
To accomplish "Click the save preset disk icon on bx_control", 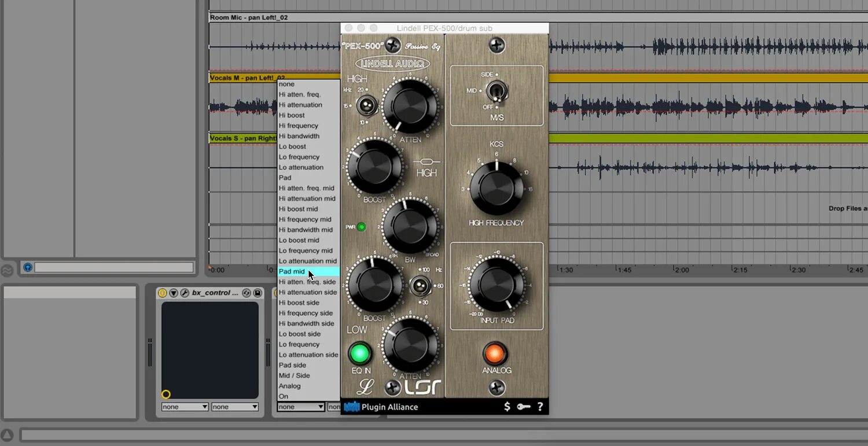I will point(258,293).
